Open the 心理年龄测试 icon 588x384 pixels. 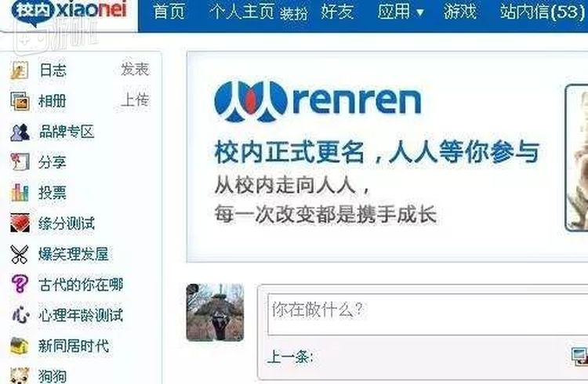[x=20, y=314]
